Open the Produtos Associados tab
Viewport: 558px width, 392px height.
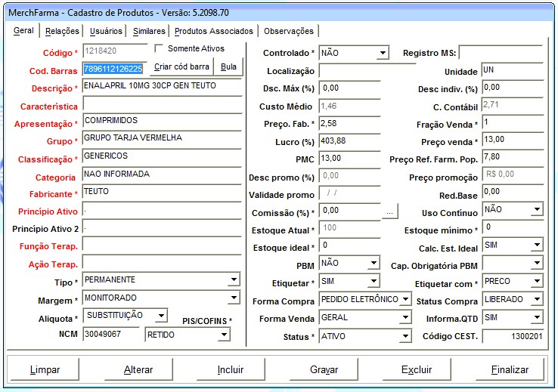[214, 31]
